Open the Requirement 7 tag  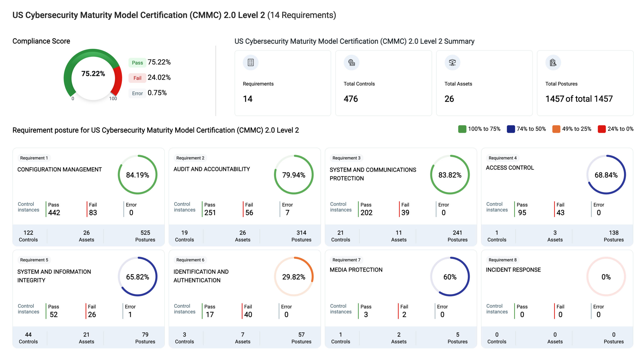point(346,260)
